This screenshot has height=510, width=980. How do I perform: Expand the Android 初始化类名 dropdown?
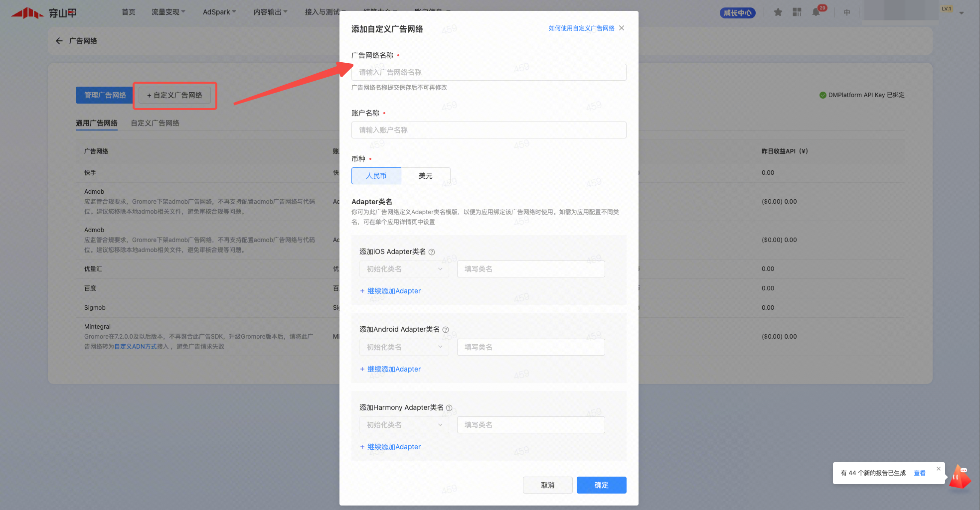tap(404, 347)
